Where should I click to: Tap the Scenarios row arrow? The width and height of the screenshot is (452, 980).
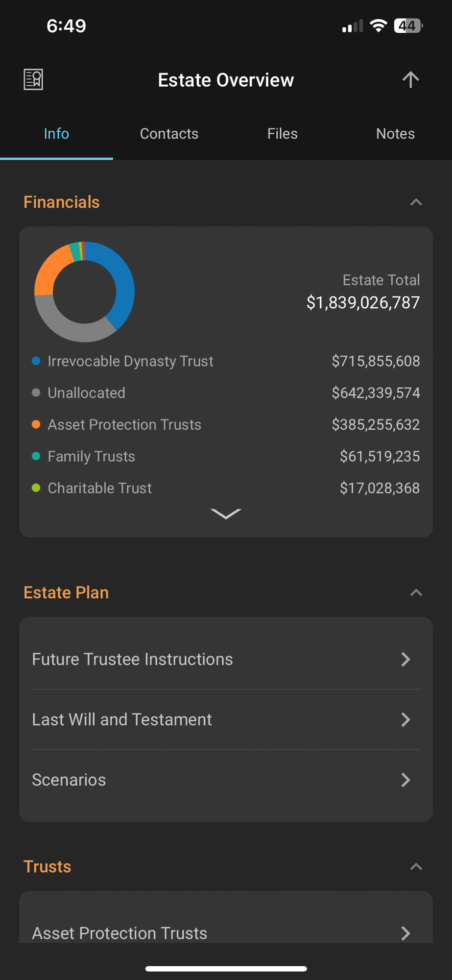tap(405, 780)
